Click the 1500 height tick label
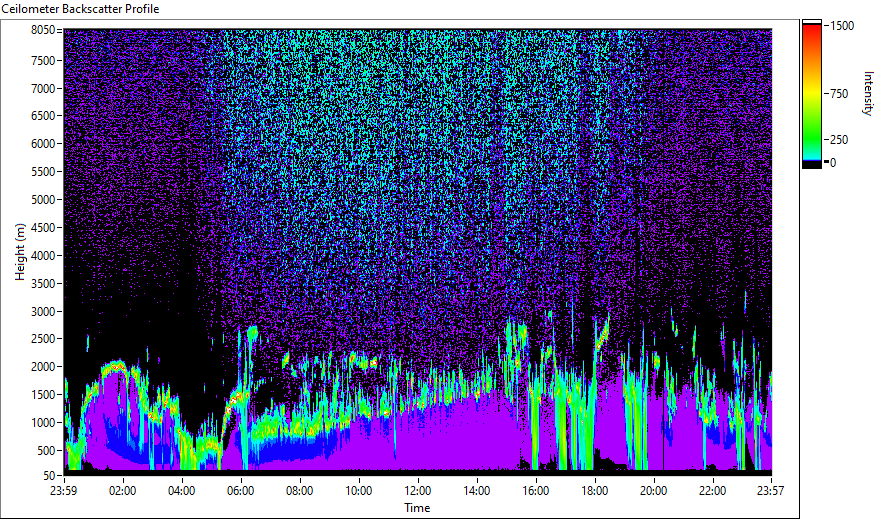This screenshot has width=878, height=519. tap(43, 395)
